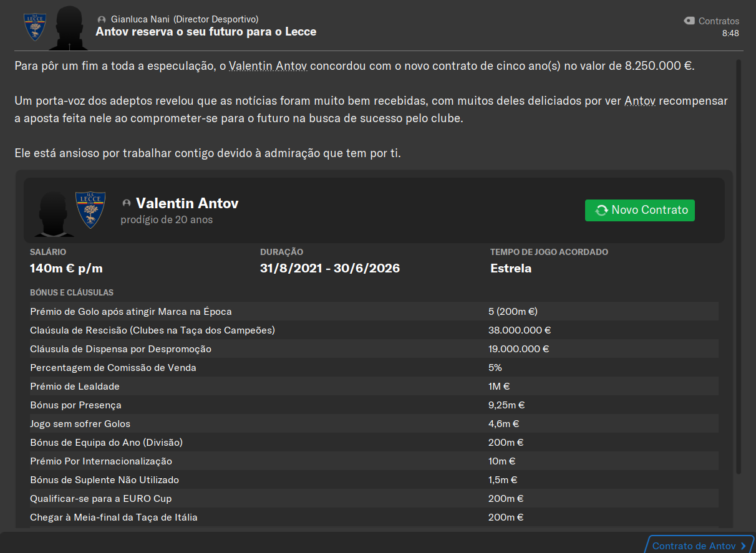Select Prémio de Lealdade row
Screen dimensions: 756x553
tap(374, 386)
